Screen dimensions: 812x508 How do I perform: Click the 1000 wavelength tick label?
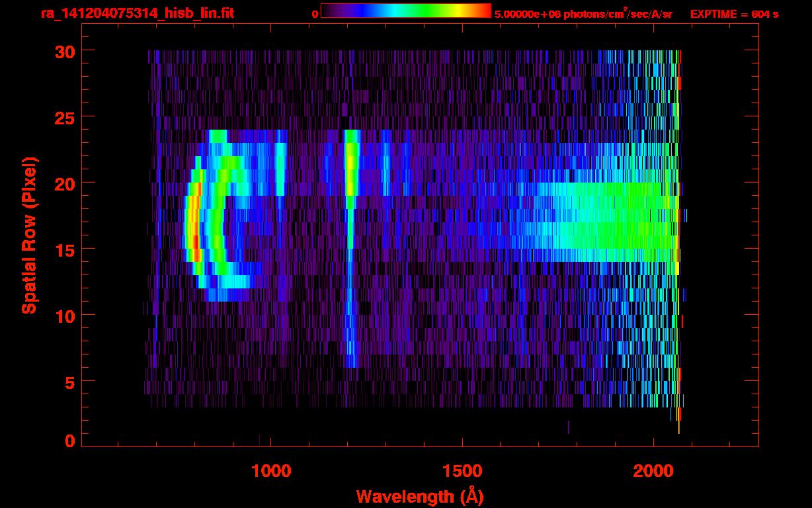271,471
